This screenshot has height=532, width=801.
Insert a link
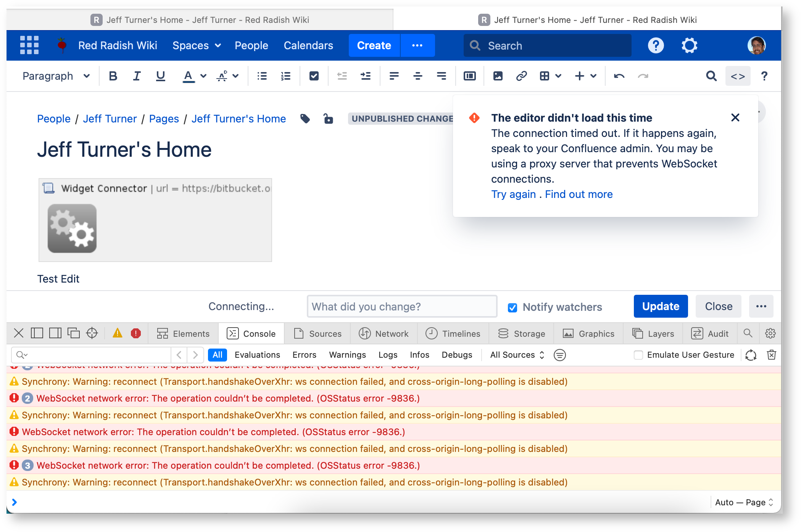pyautogui.click(x=521, y=76)
